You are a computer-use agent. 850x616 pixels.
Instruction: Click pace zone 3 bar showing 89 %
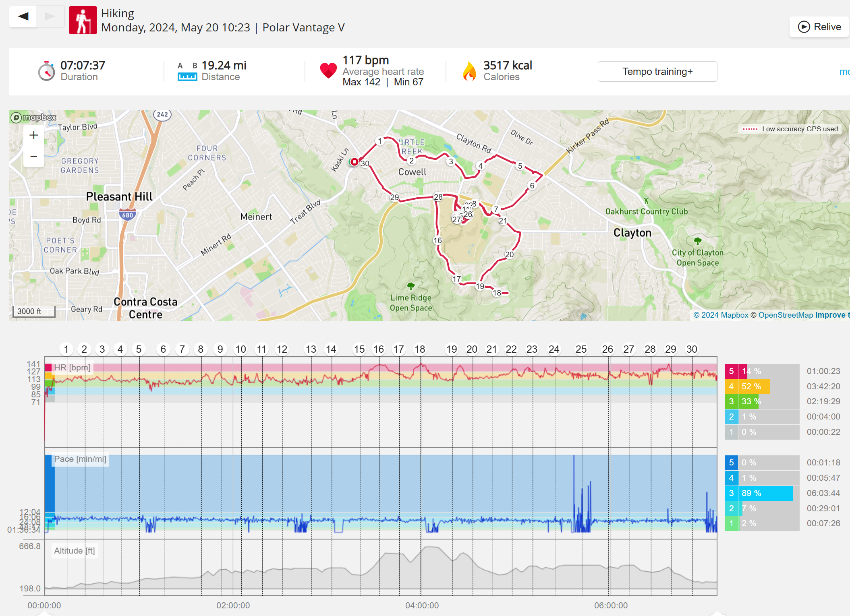pyautogui.click(x=767, y=493)
